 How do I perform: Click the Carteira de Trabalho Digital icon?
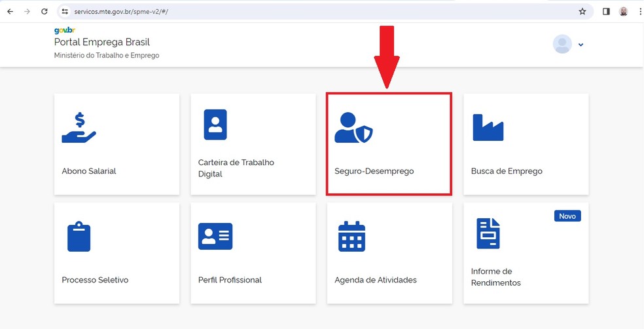tap(215, 125)
